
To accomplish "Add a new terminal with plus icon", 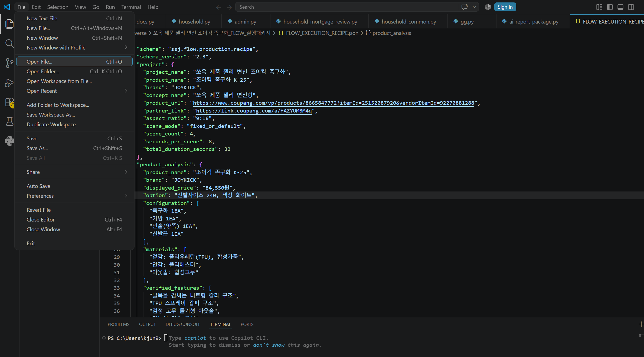I will pyautogui.click(x=641, y=324).
